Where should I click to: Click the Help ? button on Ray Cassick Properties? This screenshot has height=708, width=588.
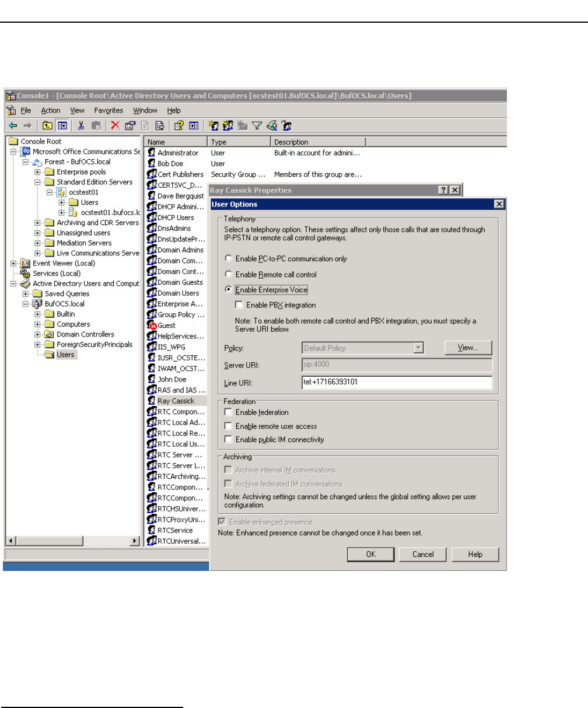[444, 190]
